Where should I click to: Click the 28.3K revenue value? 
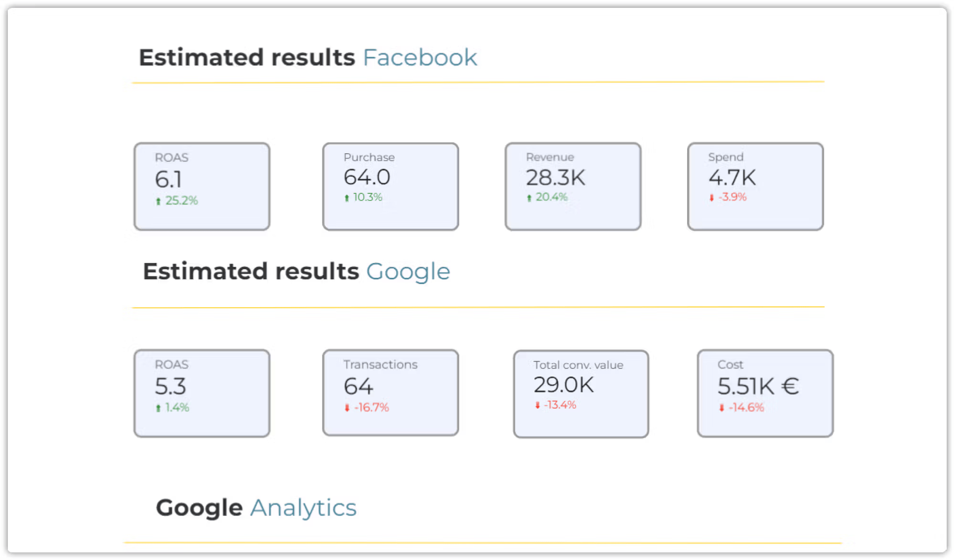click(x=555, y=178)
